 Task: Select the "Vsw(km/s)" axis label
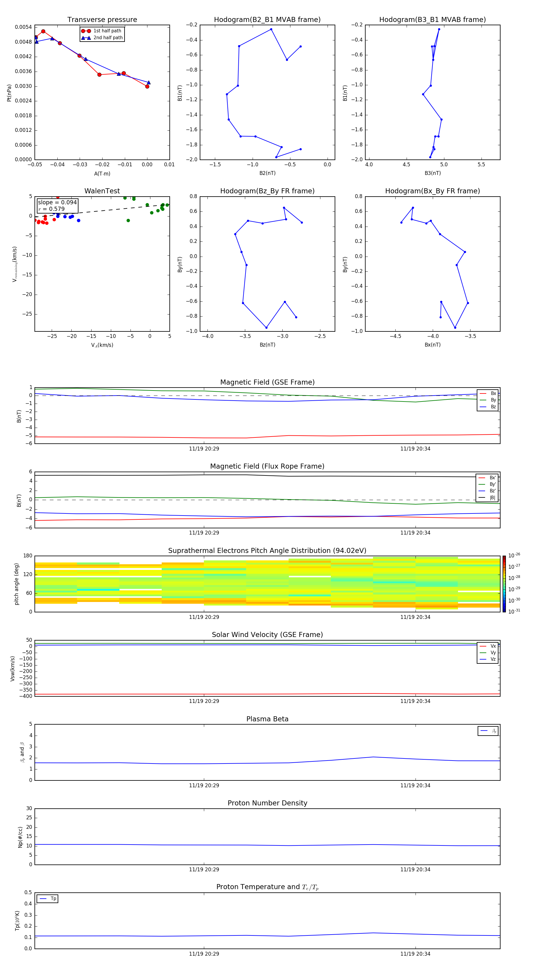(x=12, y=668)
